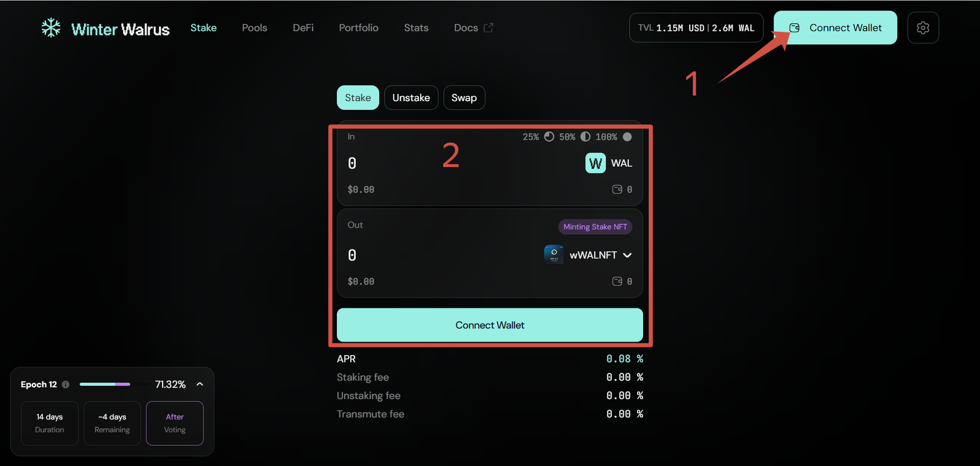
Task: Click the WAL token icon
Action: (595, 163)
